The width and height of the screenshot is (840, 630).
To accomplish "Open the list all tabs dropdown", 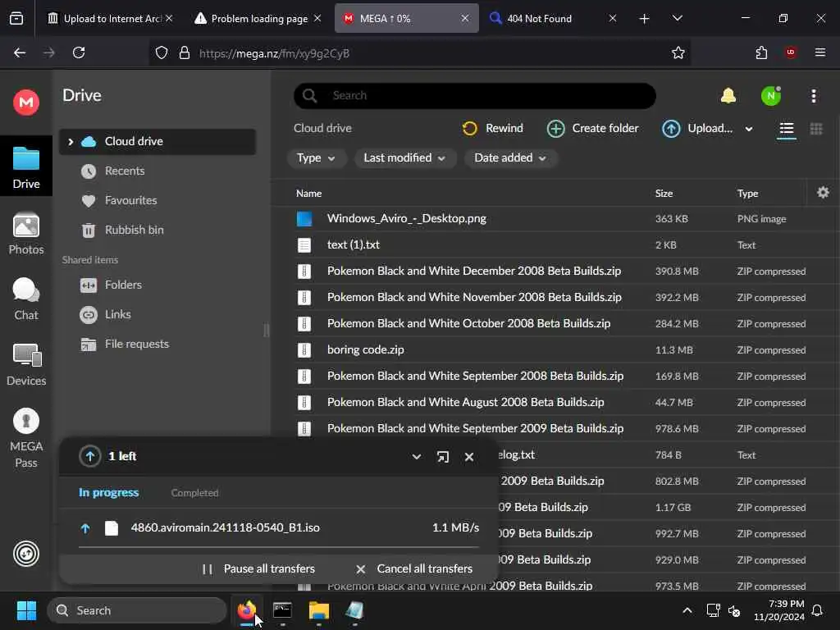I will (x=677, y=19).
